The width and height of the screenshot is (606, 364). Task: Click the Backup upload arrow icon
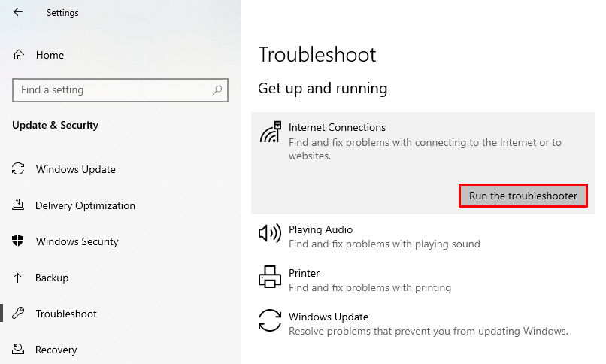pyautogui.click(x=19, y=278)
